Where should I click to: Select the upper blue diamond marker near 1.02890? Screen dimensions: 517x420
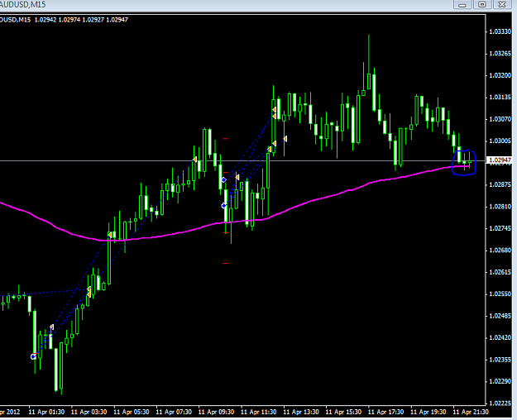click(224, 179)
